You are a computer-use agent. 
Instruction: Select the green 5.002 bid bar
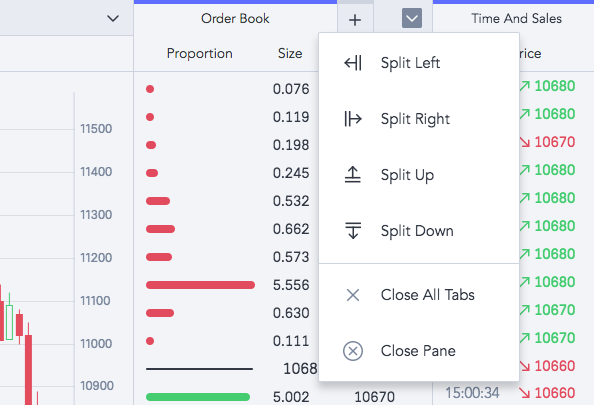tap(198, 397)
